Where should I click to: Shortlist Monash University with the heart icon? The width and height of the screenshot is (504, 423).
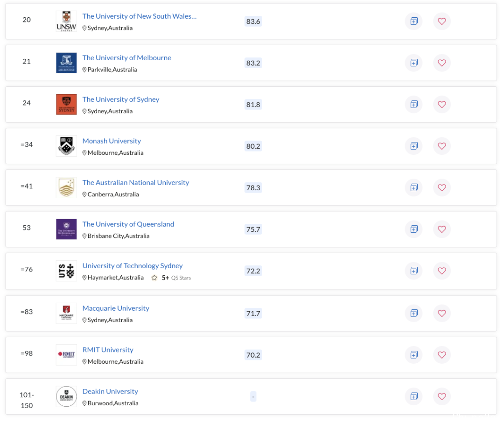[441, 146]
